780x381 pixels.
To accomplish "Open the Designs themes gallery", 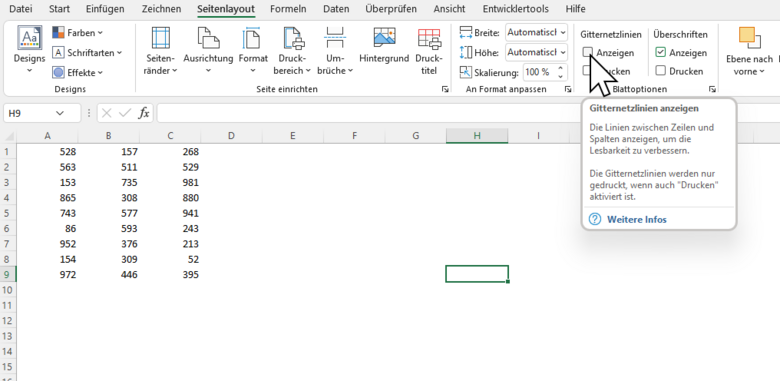I will (x=29, y=50).
